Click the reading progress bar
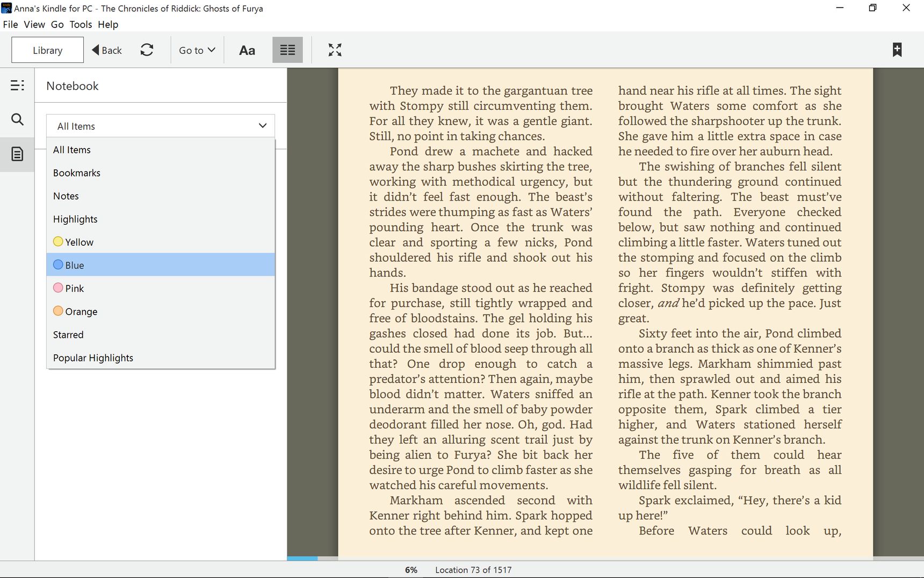924x578 pixels. (605, 559)
